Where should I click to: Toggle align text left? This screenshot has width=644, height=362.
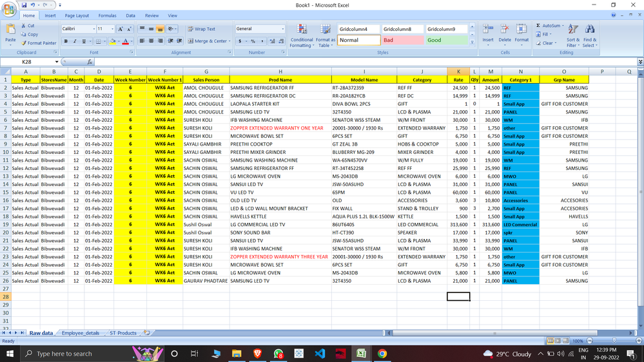pos(142,41)
